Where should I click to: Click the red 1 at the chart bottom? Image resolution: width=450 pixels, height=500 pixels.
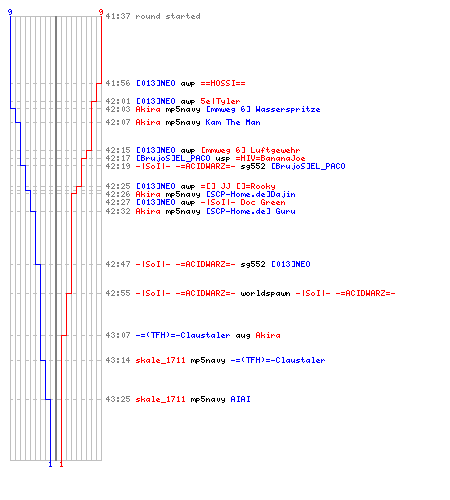tap(61, 464)
